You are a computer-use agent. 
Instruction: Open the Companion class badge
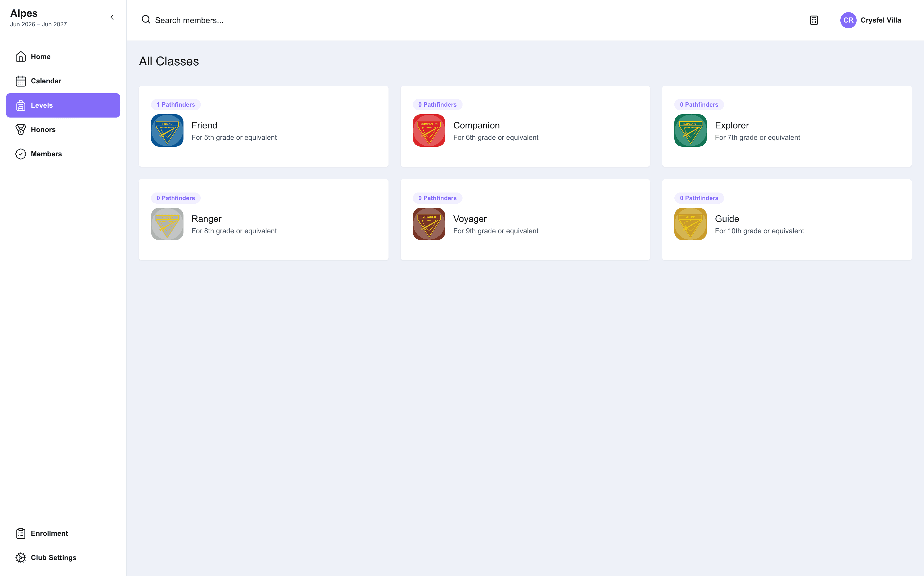(429, 130)
